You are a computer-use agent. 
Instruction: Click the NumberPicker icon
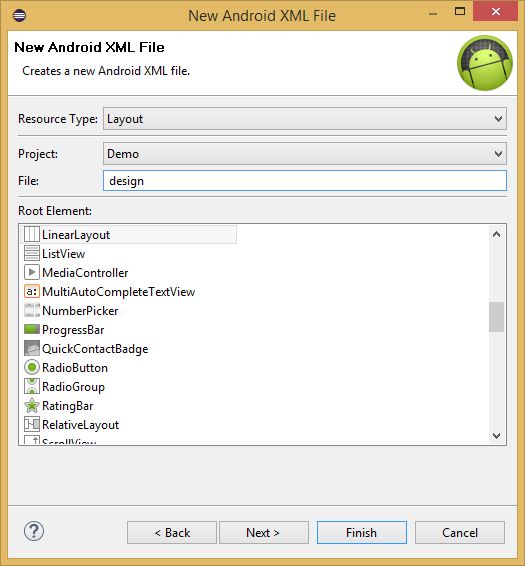31,310
